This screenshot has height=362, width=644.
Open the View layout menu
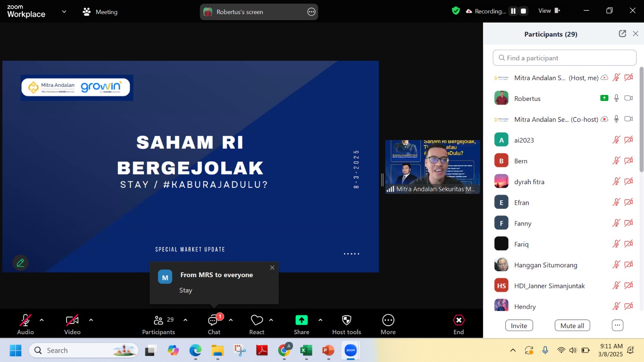pos(549,11)
